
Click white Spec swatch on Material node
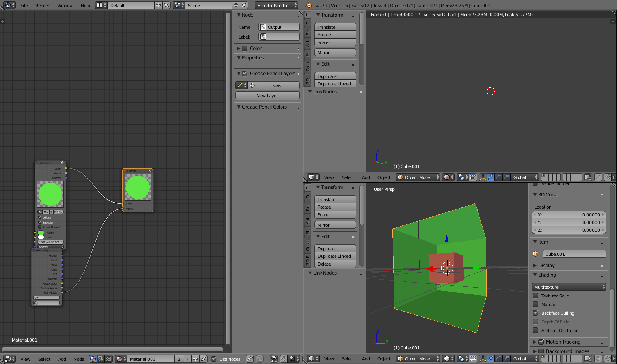pos(41,237)
